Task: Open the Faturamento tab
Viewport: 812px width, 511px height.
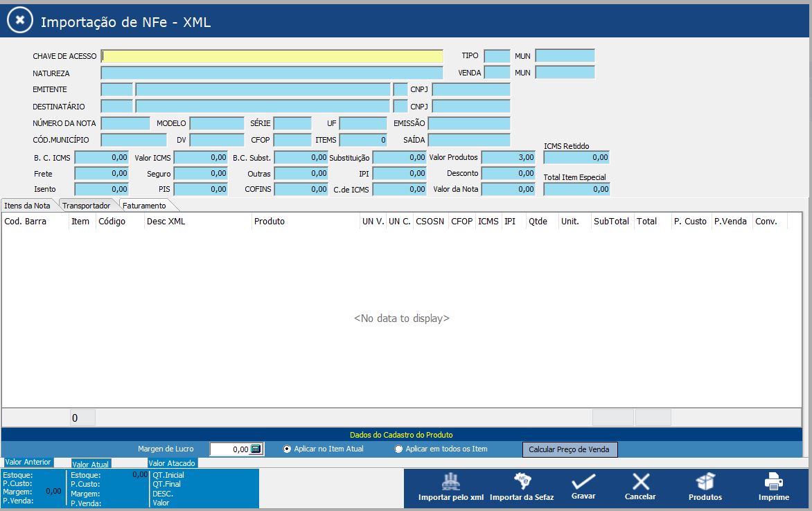Action: [x=145, y=206]
